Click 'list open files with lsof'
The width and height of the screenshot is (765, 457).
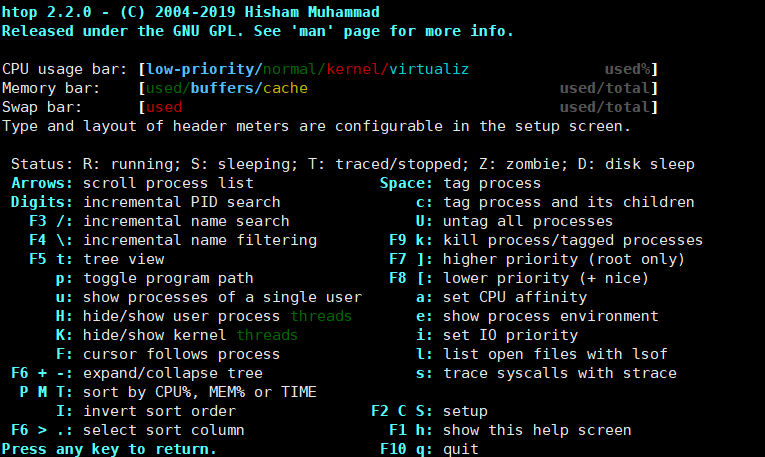pos(555,355)
